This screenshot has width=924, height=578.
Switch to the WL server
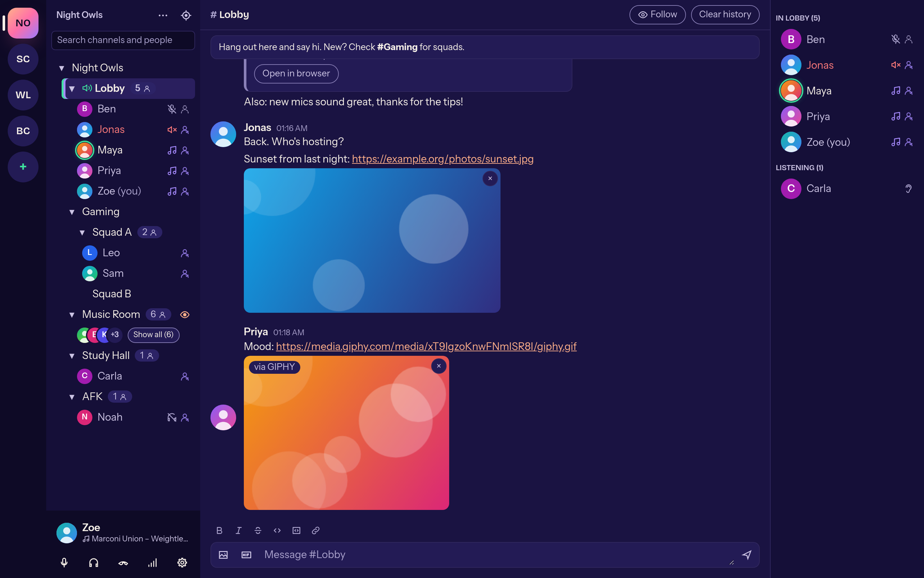pyautogui.click(x=23, y=95)
